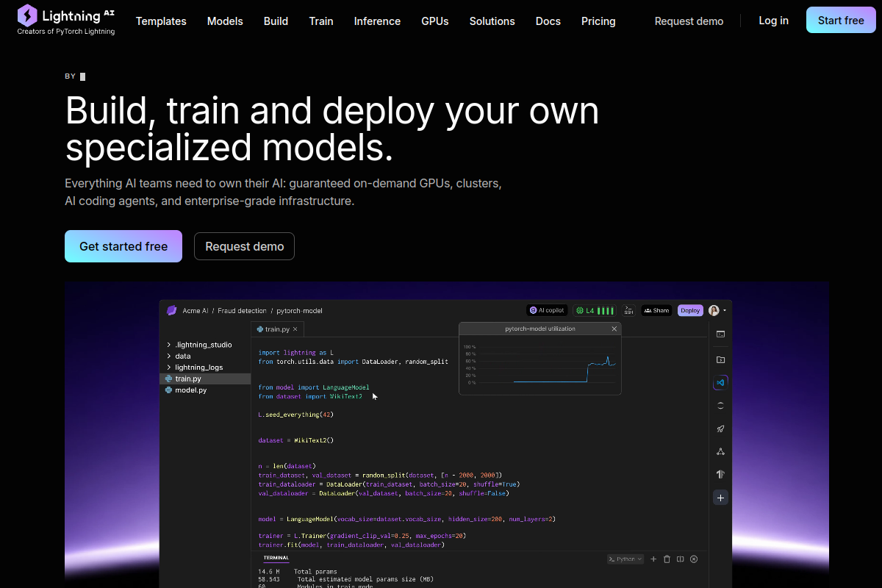The width and height of the screenshot is (882, 588).
Task: Open the GPUs menu
Action: click(435, 21)
